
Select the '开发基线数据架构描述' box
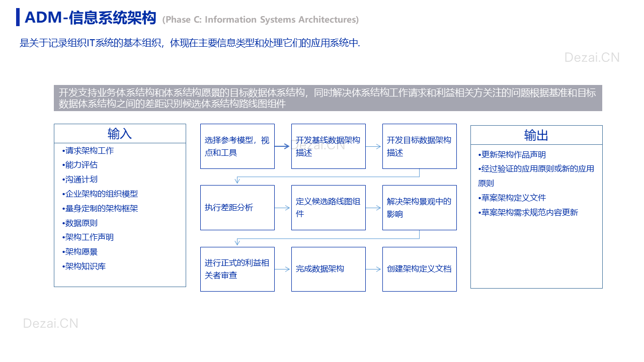(x=329, y=146)
